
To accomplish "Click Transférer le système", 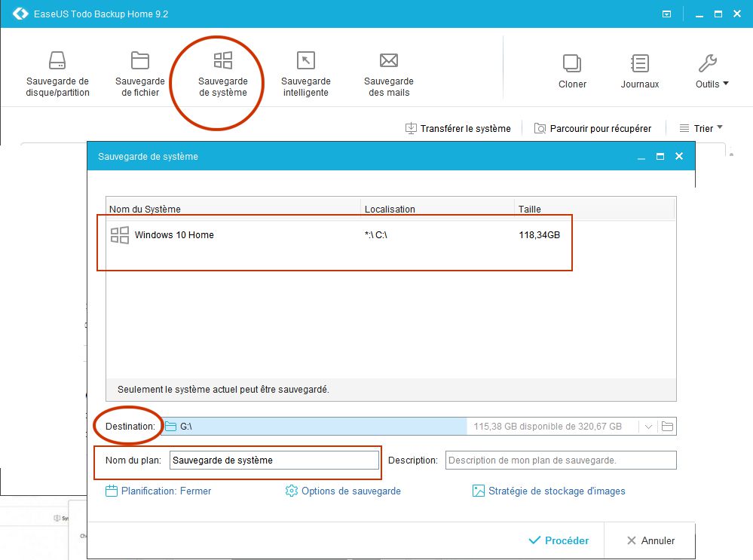I will [458, 129].
